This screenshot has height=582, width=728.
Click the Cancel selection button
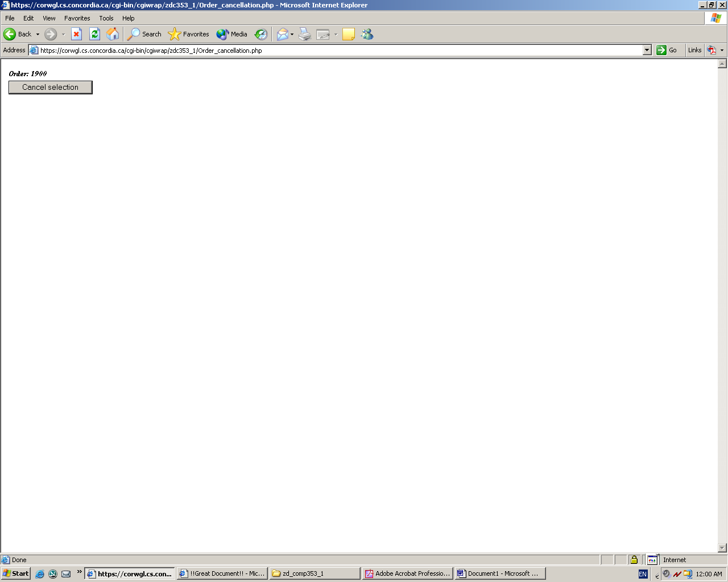pyautogui.click(x=51, y=87)
